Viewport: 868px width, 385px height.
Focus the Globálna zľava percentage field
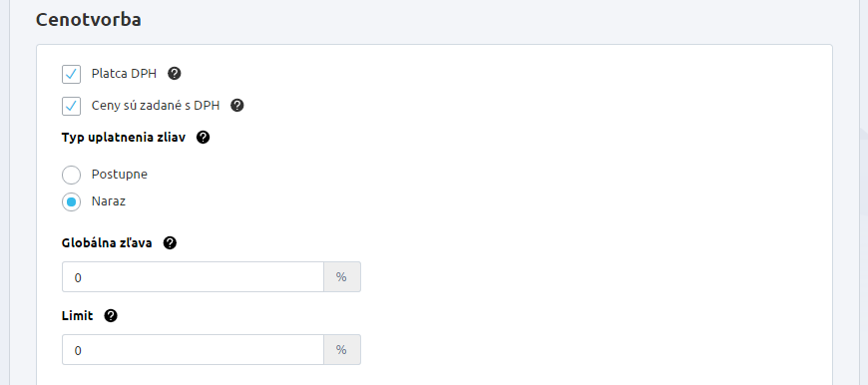pos(193,276)
